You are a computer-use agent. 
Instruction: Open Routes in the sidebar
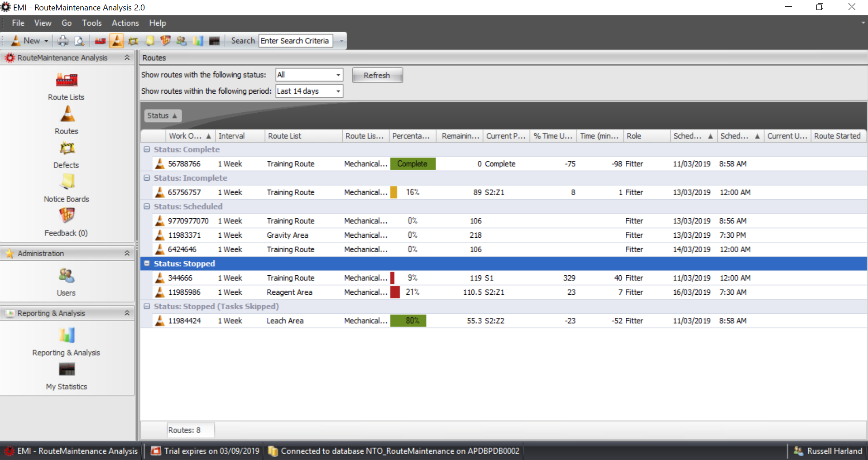pyautogui.click(x=67, y=120)
